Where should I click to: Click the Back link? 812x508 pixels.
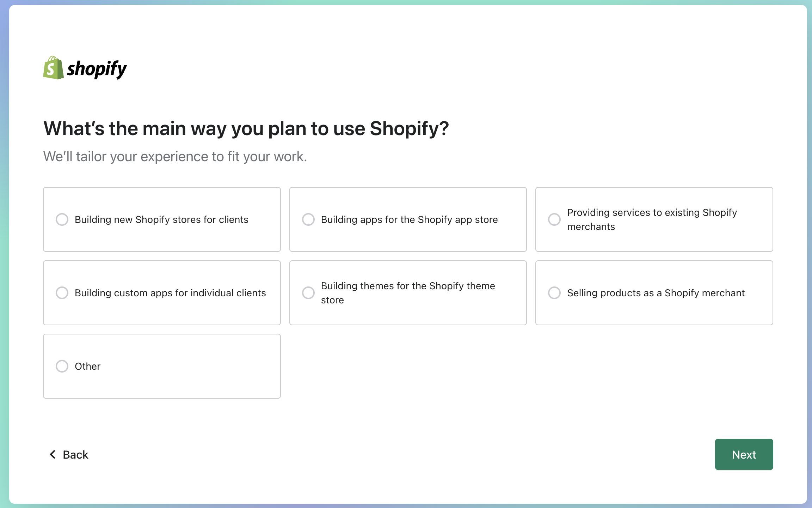[75, 454]
